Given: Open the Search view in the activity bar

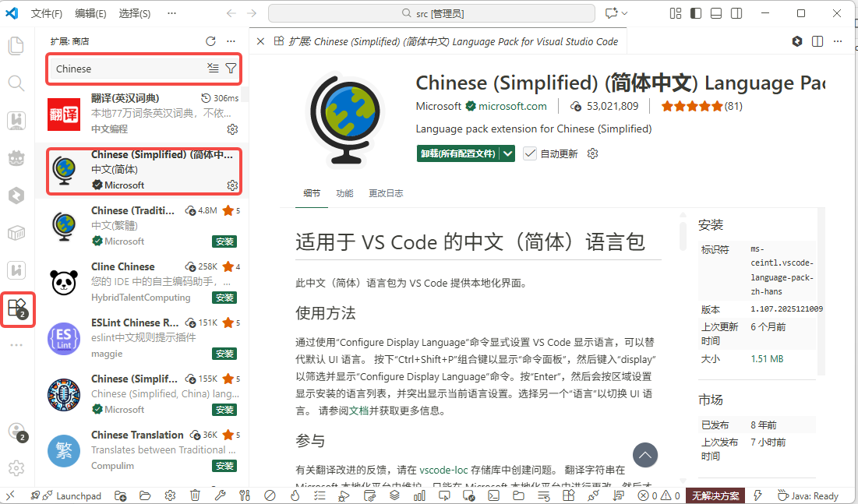Looking at the screenshot, I should click(16, 83).
